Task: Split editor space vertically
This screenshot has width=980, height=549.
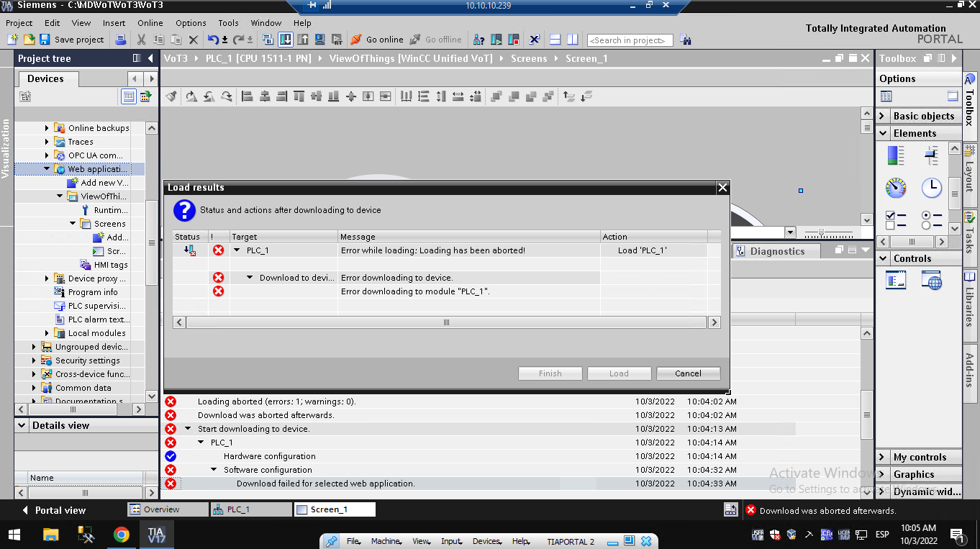Action: [573, 40]
